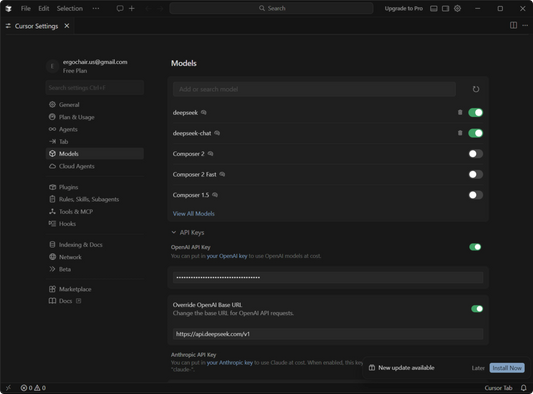Click the external link icon next to Docs
This screenshot has height=394, width=533.
click(79, 301)
